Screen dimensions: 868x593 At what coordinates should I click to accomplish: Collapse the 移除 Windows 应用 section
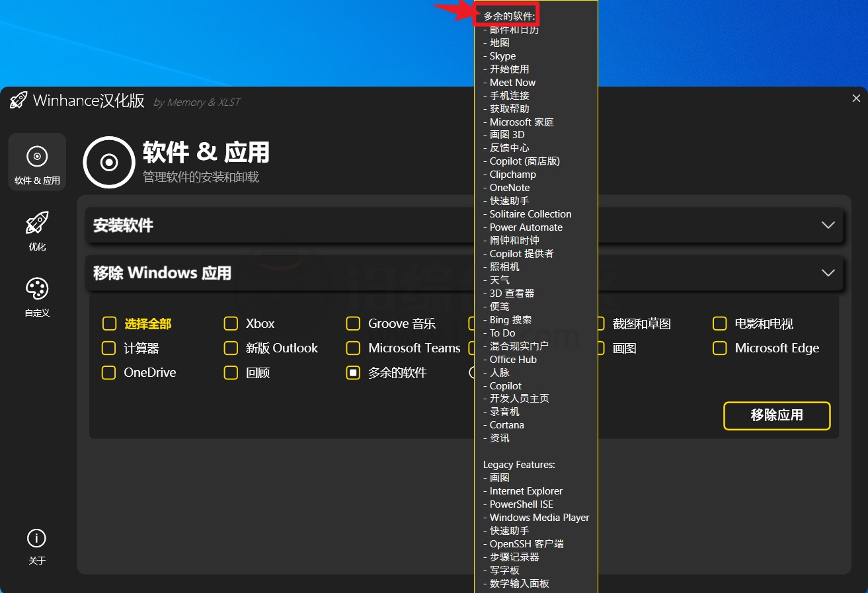(828, 272)
